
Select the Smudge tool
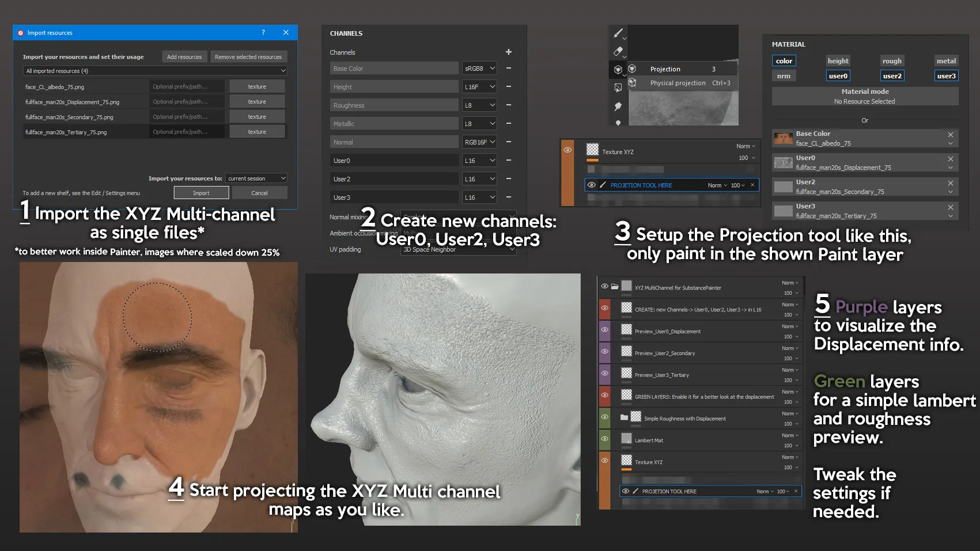(618, 106)
